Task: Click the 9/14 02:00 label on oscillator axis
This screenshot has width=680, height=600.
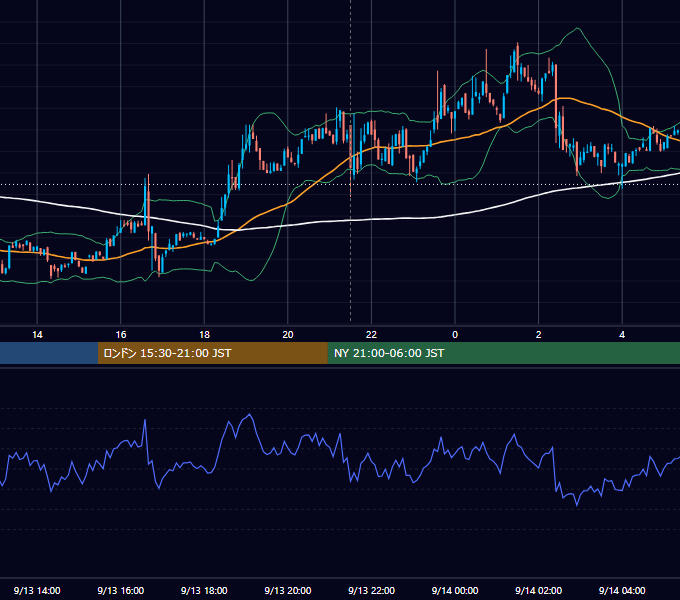Action: (539, 590)
